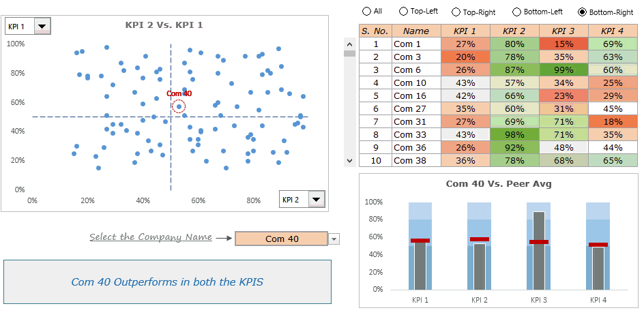The height and width of the screenshot is (319, 644).
Task: Click the KPI 3 column header
Action: pyautogui.click(x=563, y=31)
